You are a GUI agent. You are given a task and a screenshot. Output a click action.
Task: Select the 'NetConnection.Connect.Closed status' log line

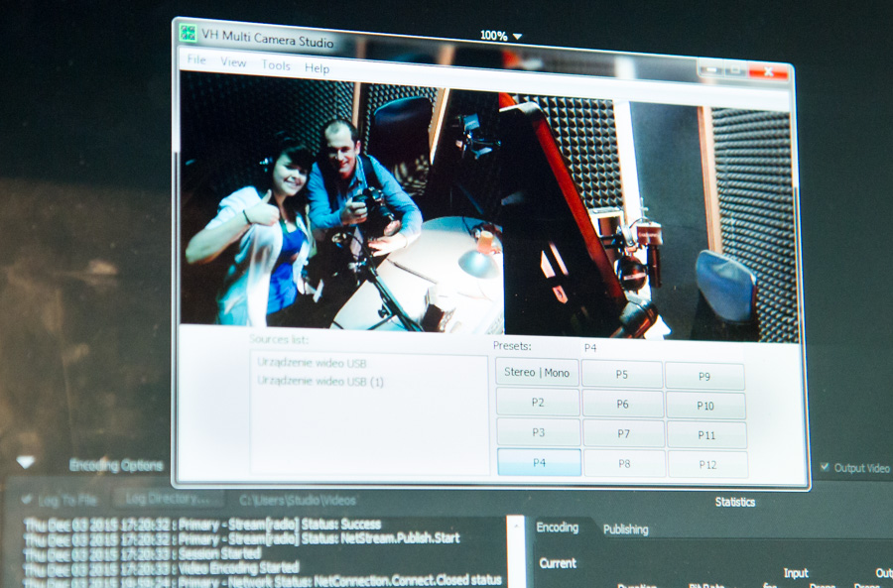pyautogui.click(x=263, y=581)
